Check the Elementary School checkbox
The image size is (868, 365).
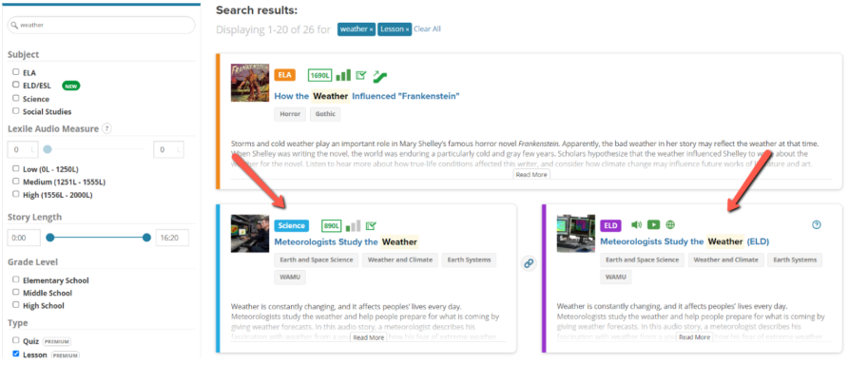click(x=16, y=279)
